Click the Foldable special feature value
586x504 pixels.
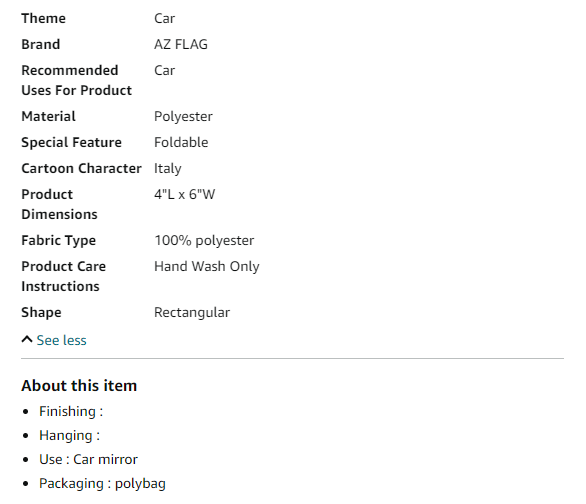click(181, 142)
